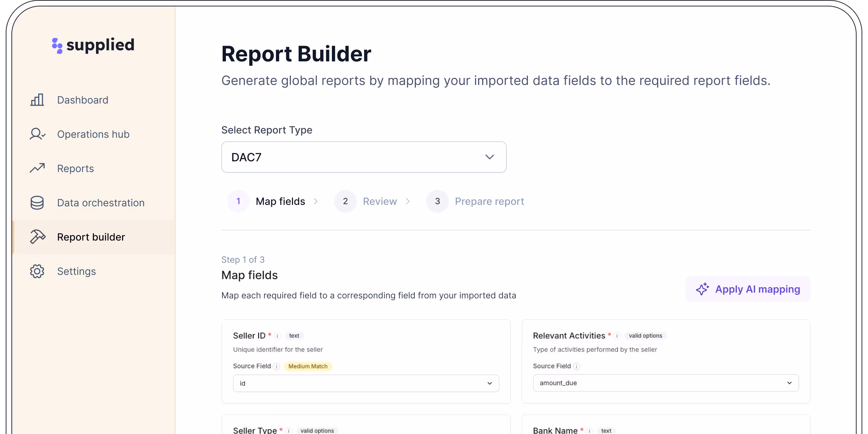Switch to the Review step

(379, 201)
